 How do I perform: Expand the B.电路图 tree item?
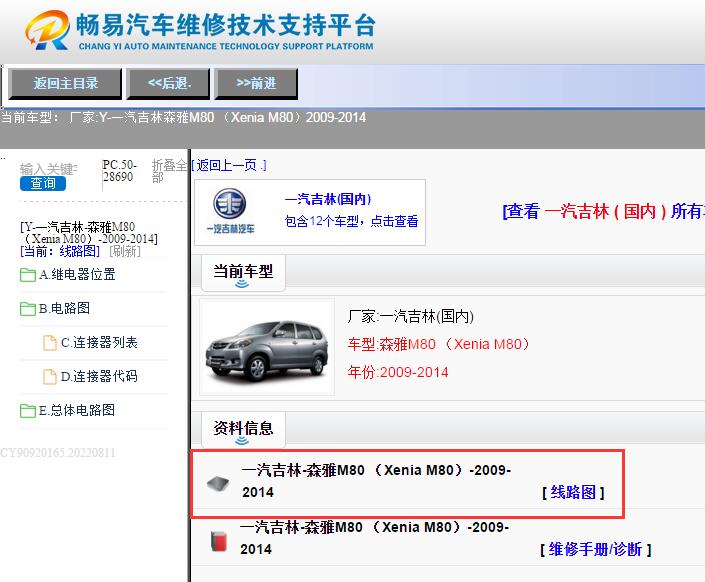[x=64, y=309]
